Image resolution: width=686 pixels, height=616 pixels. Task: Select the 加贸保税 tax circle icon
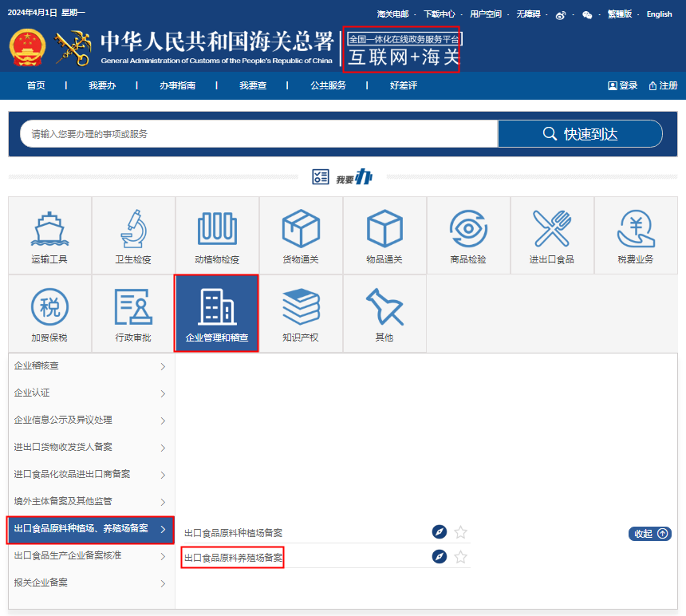(x=50, y=314)
